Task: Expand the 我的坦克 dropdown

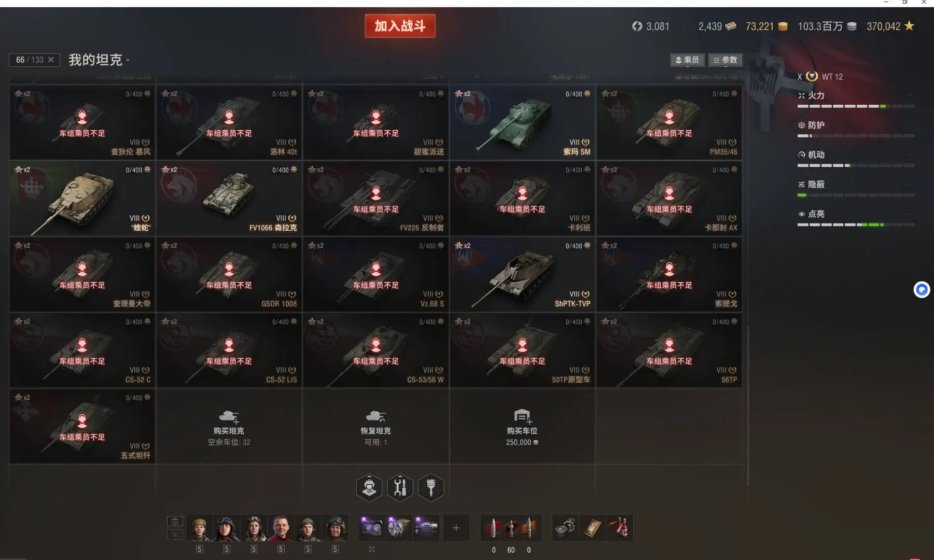Action: [100, 60]
